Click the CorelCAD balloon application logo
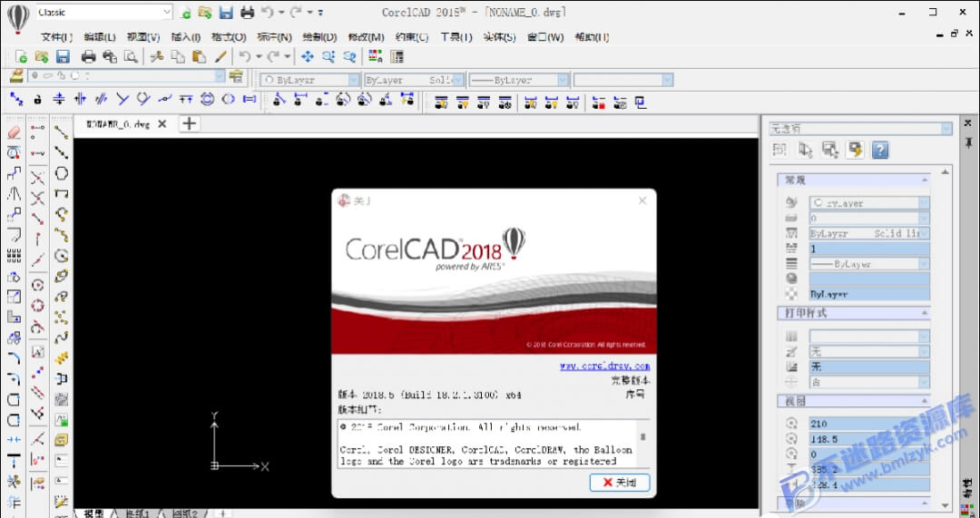This screenshot has width=980, height=518. click(18, 19)
